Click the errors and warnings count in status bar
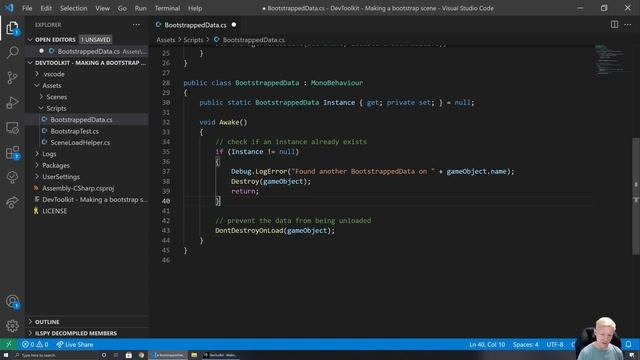640x360 pixels. tap(35, 344)
